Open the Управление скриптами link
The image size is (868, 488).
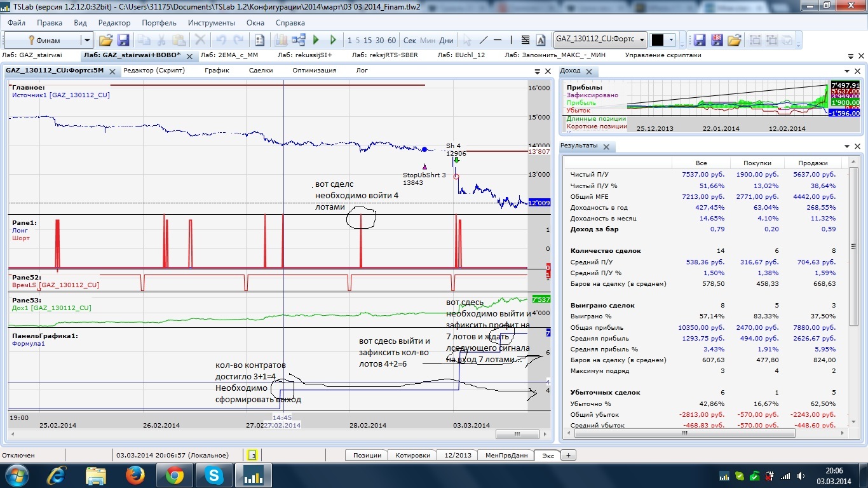663,55
